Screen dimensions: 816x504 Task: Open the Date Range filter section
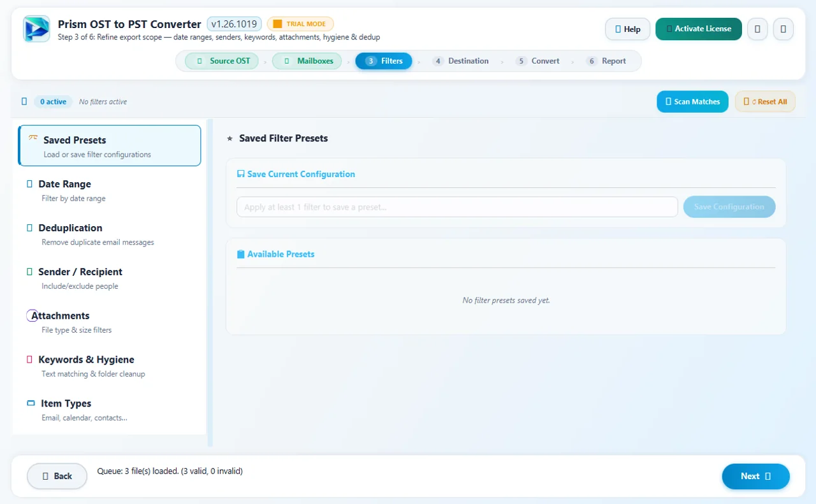pyautogui.click(x=110, y=191)
